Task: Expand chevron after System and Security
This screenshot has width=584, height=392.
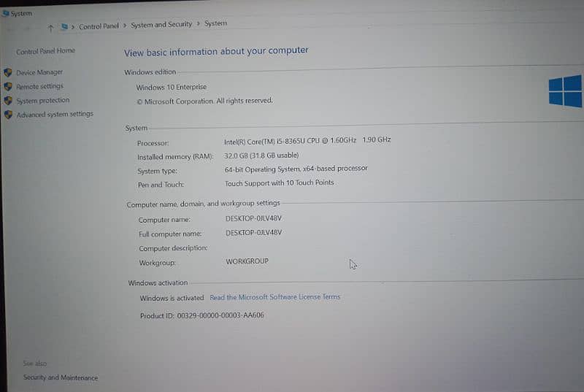Action: point(198,24)
